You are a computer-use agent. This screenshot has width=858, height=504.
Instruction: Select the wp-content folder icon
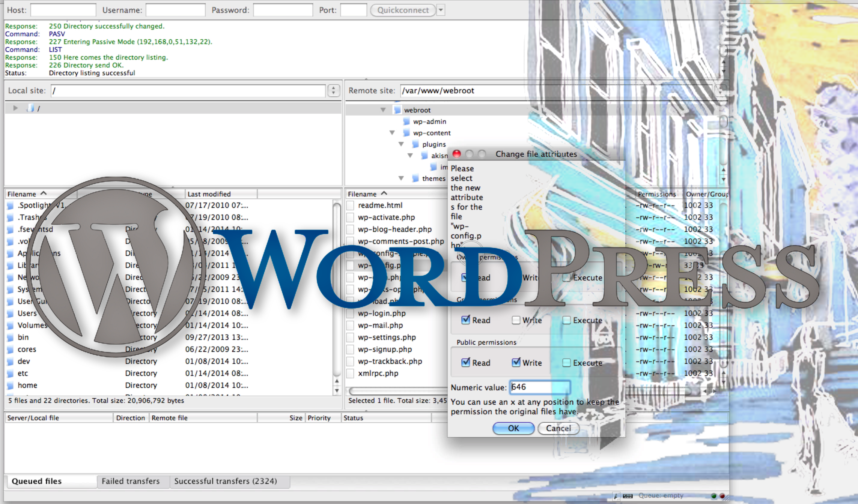(406, 133)
